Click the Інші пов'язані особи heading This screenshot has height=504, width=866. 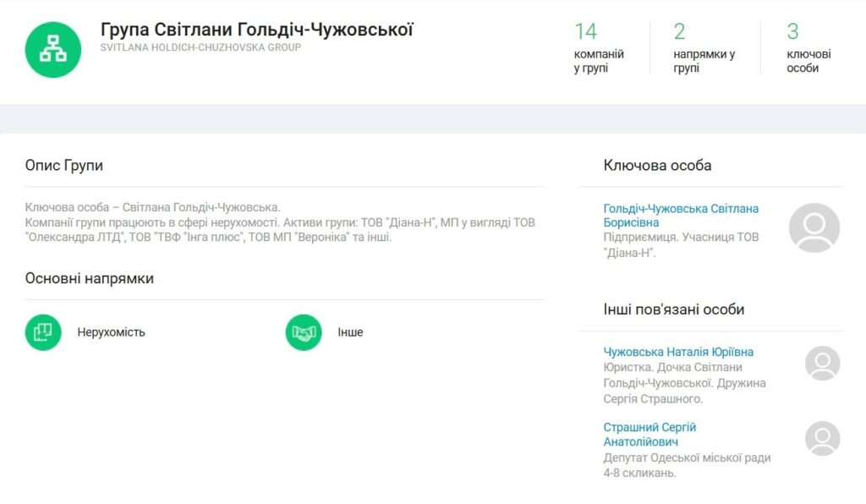674,310
